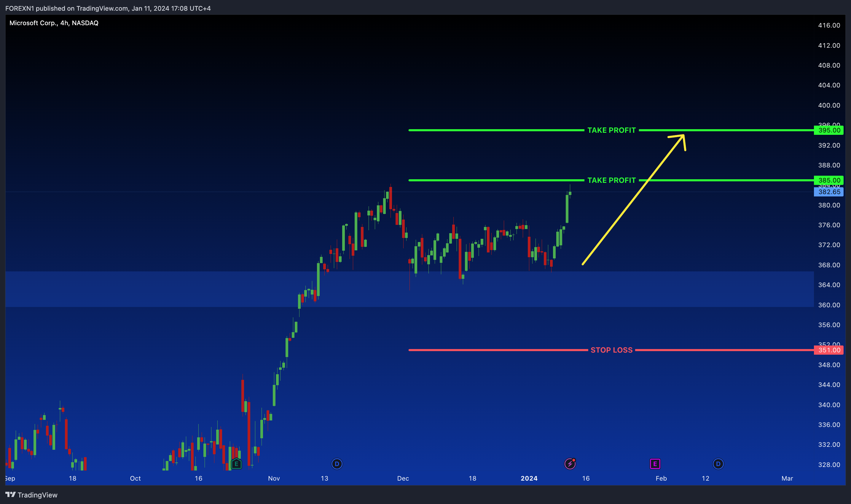The image size is (851, 504).
Task: Click the bold 2024 label on time axis
Action: click(529, 478)
